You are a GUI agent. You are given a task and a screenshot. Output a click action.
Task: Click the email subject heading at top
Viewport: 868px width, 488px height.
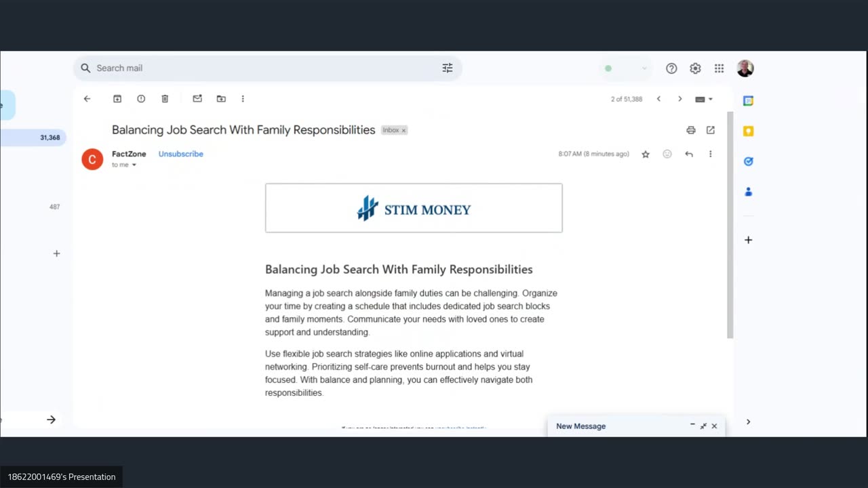point(243,129)
